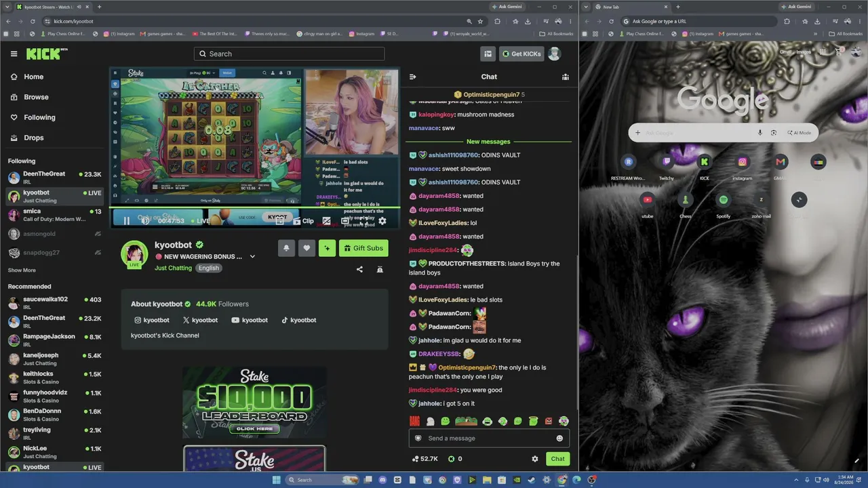
Task: Open funnyhoodvidz recommended channel
Action: [x=54, y=396]
